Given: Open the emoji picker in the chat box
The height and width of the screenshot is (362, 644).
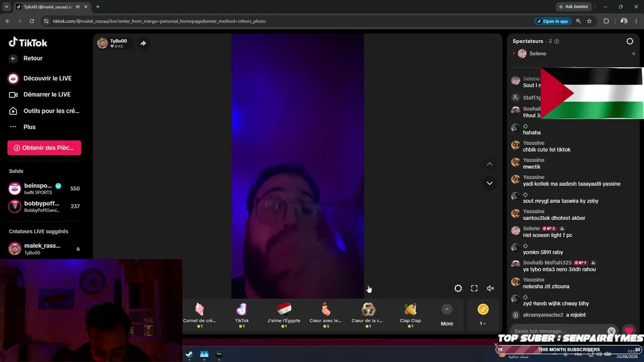Looking at the screenshot, I should coord(611,331).
